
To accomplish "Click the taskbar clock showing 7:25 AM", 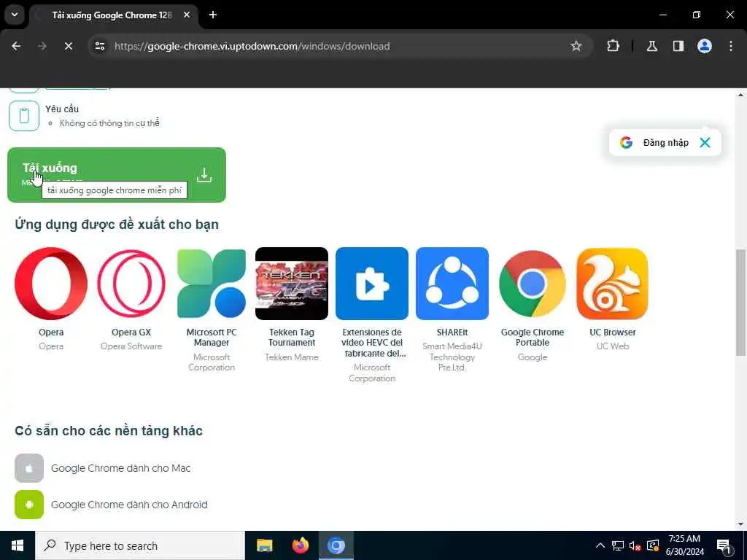I will click(684, 545).
